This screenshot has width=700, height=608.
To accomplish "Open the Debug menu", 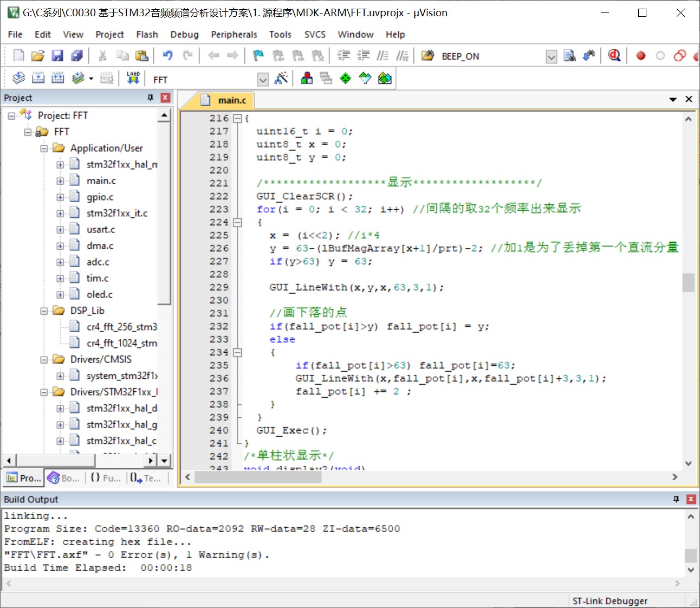I will point(184,34).
